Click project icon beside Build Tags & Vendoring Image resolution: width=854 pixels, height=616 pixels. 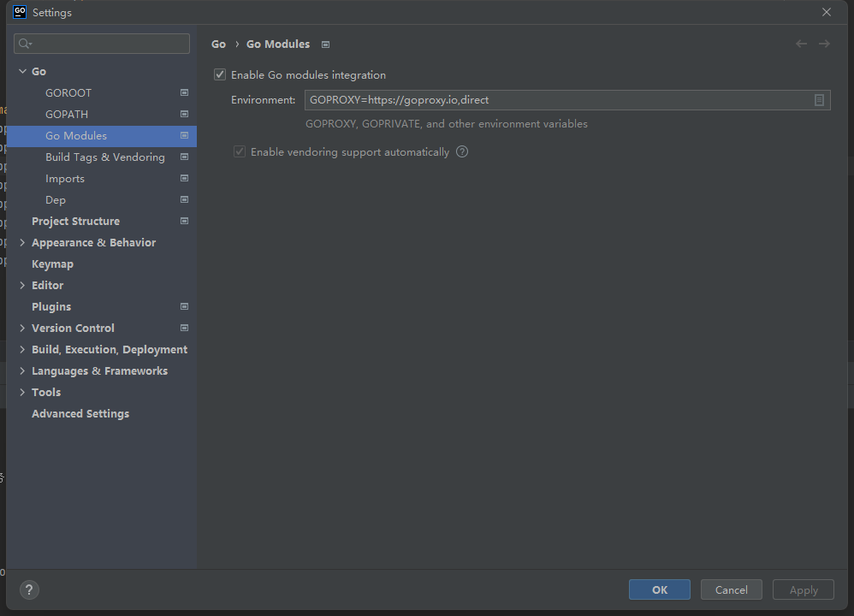pos(185,157)
